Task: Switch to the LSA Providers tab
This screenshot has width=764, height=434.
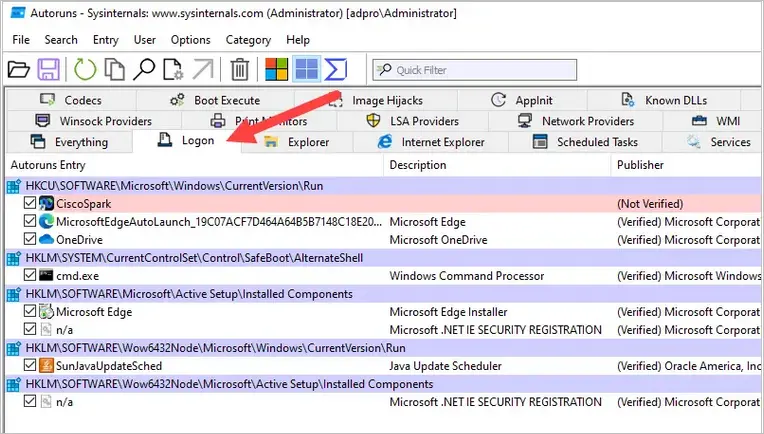Action: pos(413,121)
